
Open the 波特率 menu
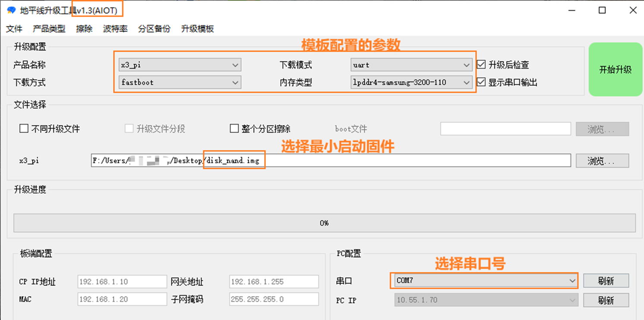pyautogui.click(x=115, y=29)
